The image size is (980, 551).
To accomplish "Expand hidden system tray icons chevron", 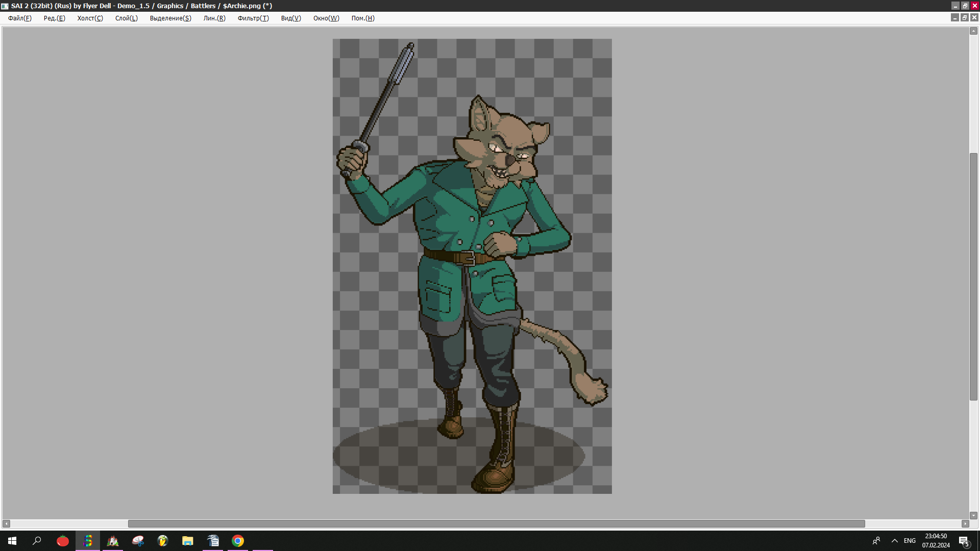I will click(894, 541).
